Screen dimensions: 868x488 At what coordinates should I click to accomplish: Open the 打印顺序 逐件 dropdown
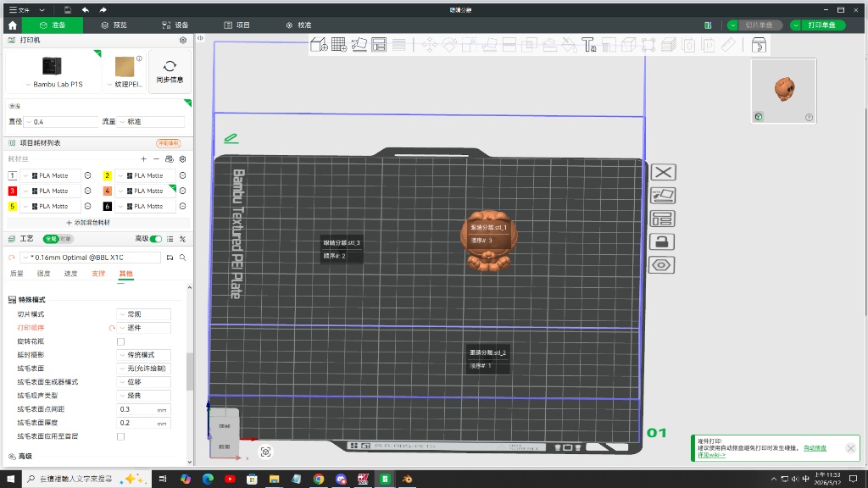pyautogui.click(x=144, y=328)
